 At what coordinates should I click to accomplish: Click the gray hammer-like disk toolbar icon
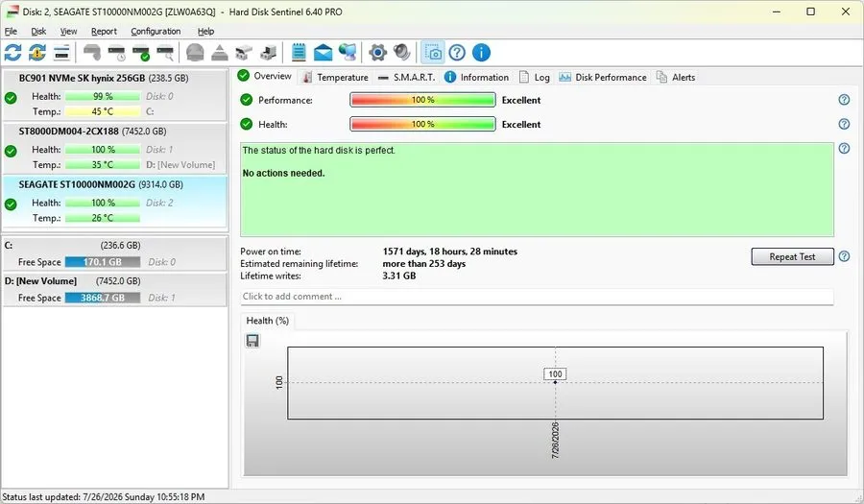pyautogui.click(x=92, y=53)
